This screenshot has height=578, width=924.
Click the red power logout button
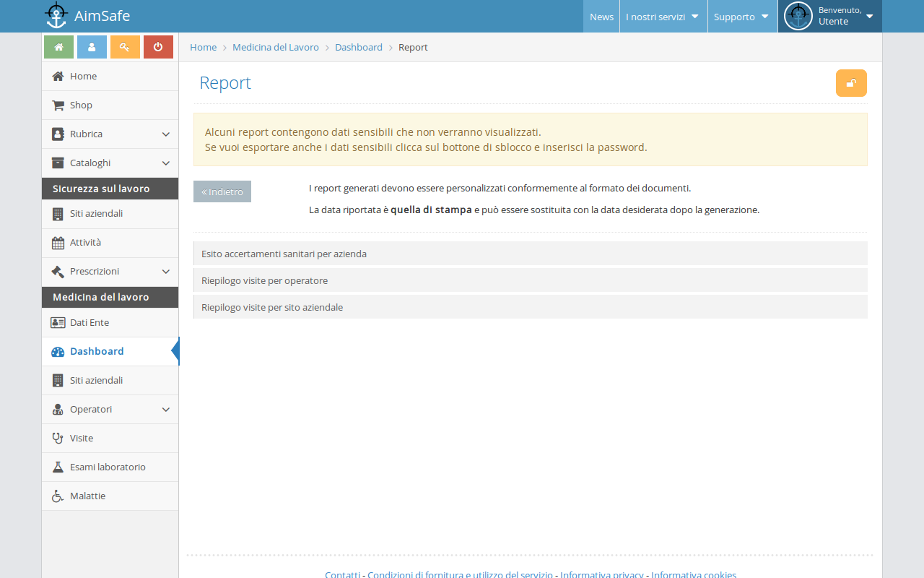[x=158, y=47]
